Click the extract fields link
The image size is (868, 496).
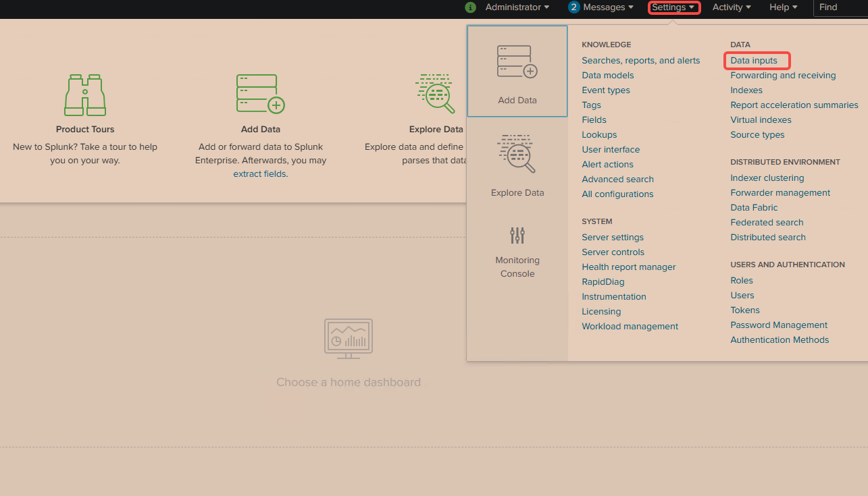coord(259,174)
